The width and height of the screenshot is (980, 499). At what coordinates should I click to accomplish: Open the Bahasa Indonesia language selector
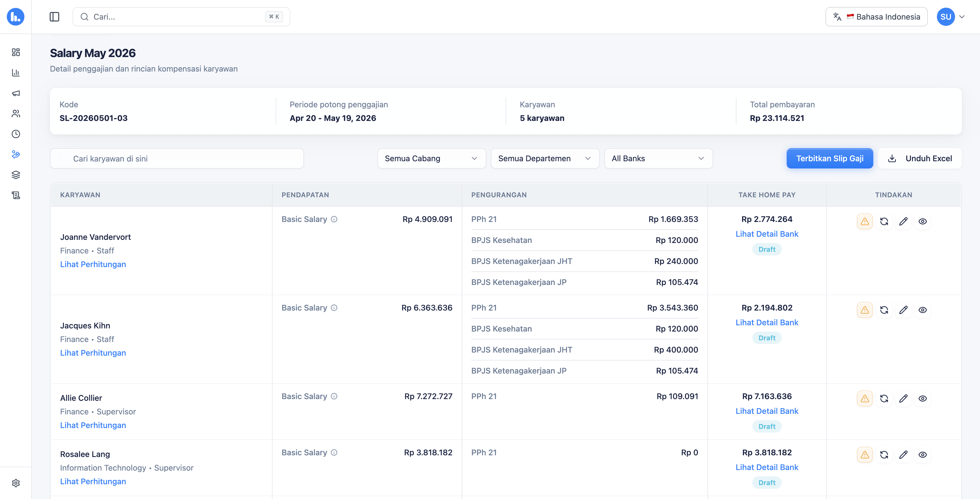876,17
